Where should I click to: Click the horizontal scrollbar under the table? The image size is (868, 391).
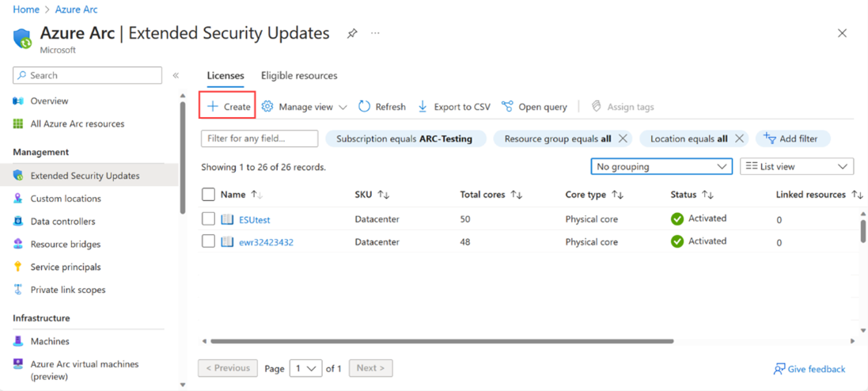point(442,341)
